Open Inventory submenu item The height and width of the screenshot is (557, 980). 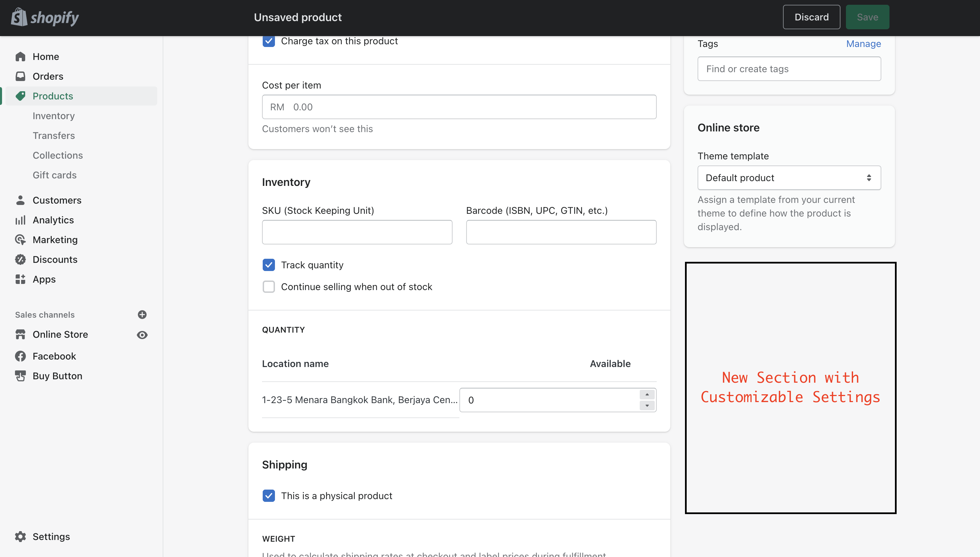point(53,115)
